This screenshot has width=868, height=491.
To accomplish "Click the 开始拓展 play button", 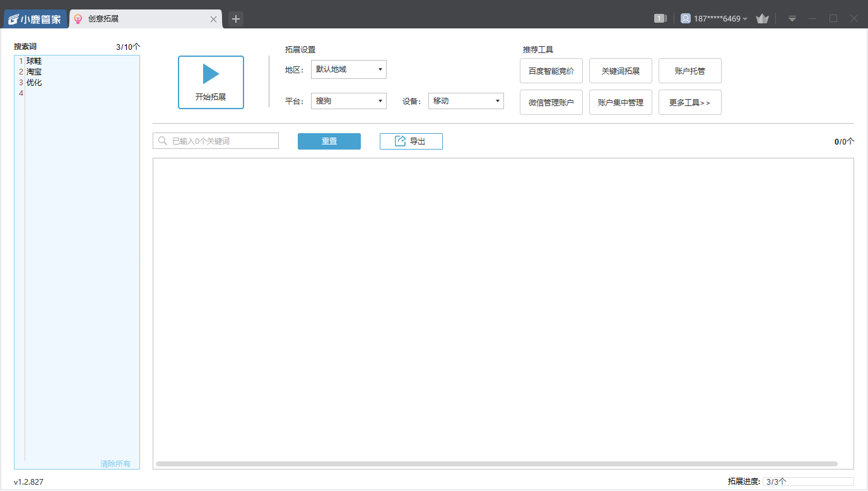I will [211, 82].
